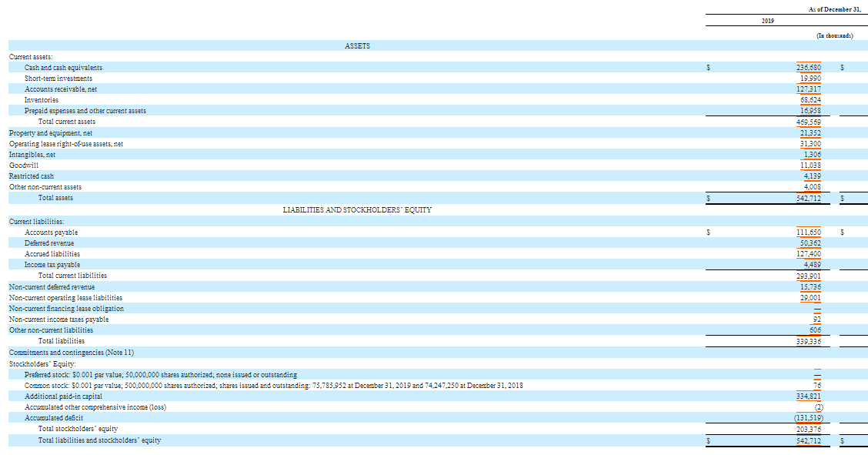Viewport: 868px width, 455px height.
Task: Select the 'Inventories' row label
Action: [42, 100]
